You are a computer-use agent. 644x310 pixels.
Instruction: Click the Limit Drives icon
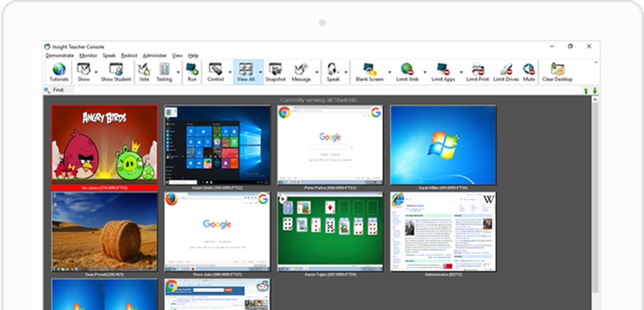(506, 69)
